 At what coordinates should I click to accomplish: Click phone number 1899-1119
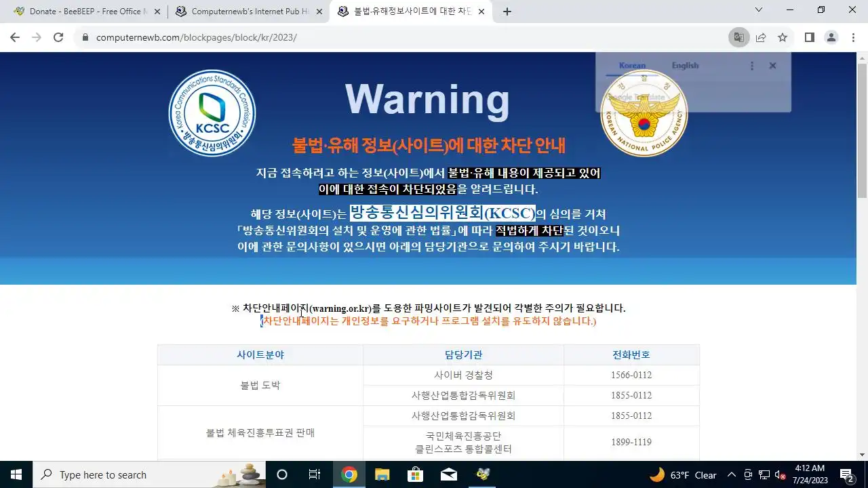tap(631, 442)
